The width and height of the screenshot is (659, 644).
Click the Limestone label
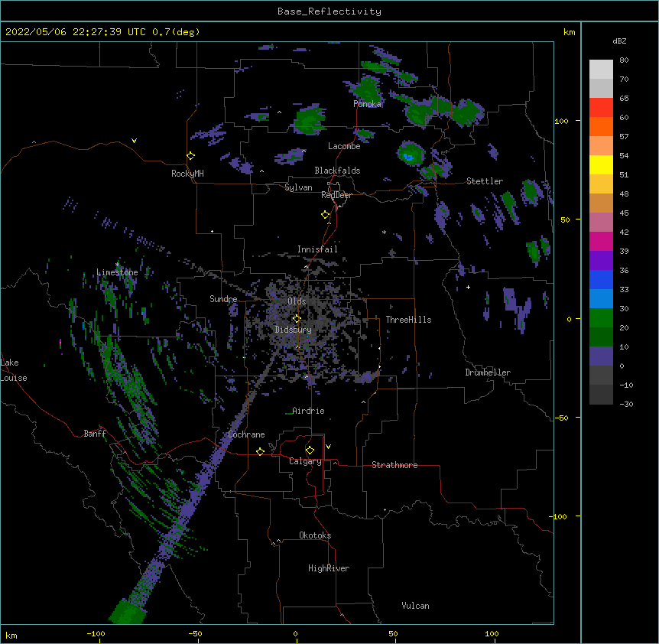tap(117, 272)
